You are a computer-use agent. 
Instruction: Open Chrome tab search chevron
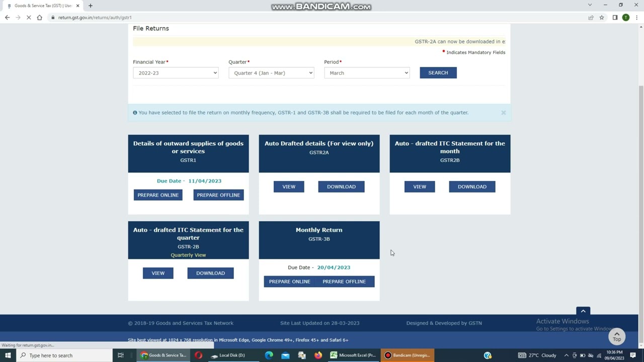coord(590,5)
